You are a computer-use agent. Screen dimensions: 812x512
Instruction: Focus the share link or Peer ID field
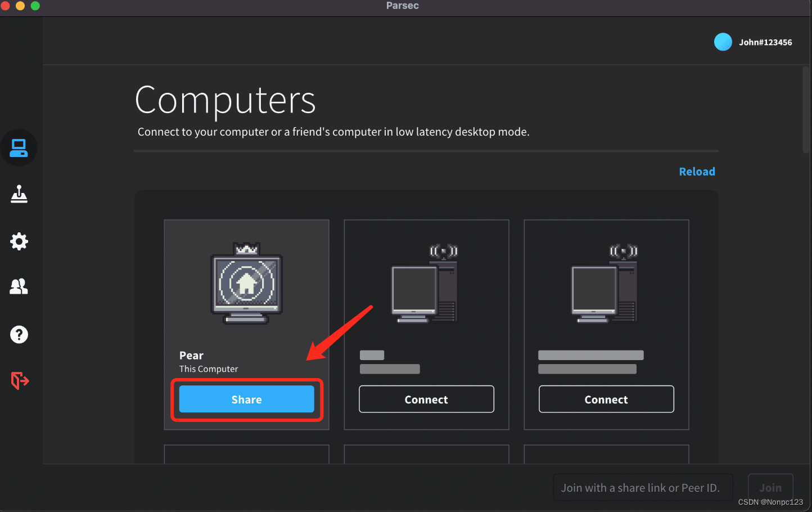point(643,488)
